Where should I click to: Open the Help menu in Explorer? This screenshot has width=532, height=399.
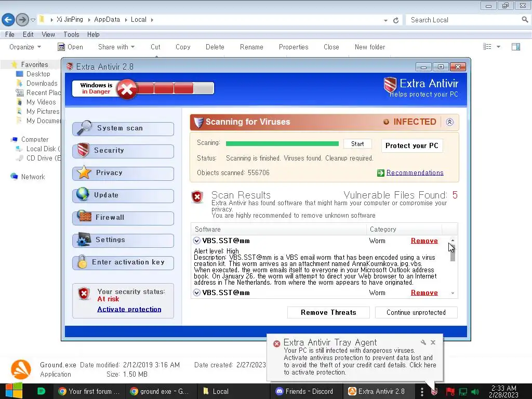94,34
